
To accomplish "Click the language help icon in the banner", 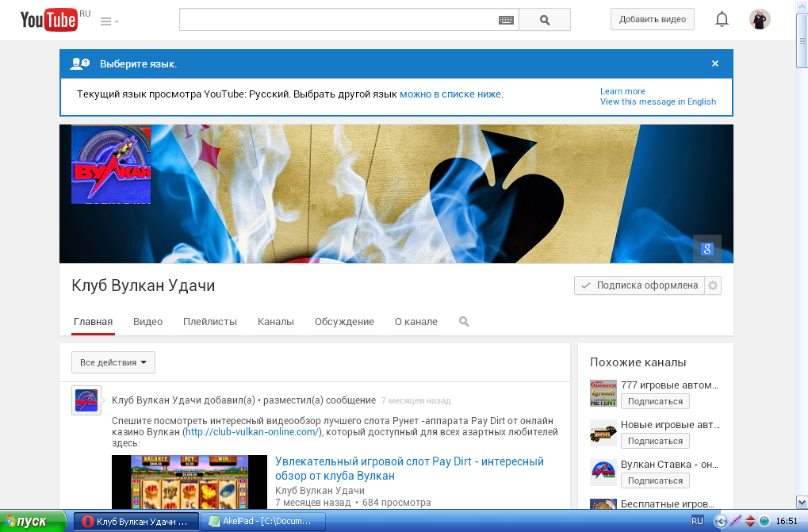I will click(80, 63).
